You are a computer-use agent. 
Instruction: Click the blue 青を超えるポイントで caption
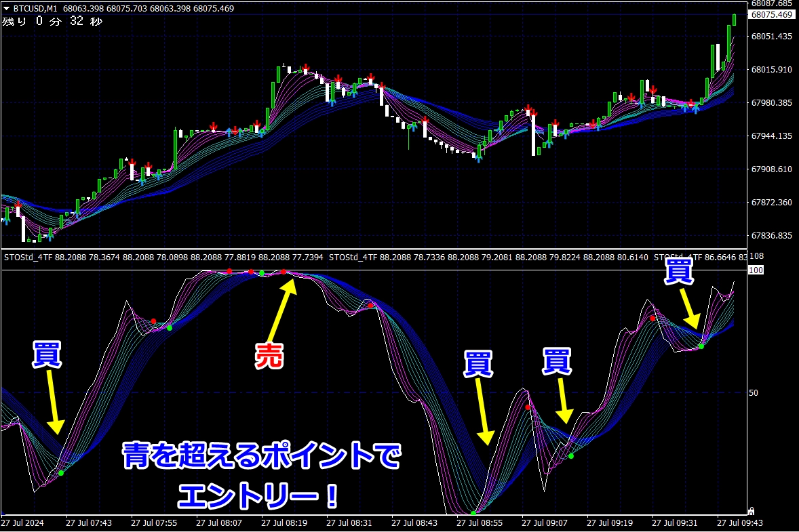point(261,457)
